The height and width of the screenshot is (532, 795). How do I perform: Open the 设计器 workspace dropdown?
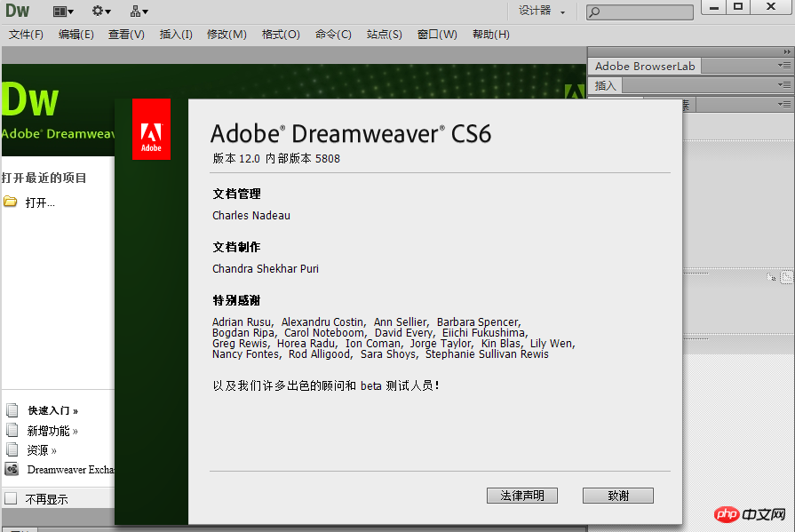point(542,11)
